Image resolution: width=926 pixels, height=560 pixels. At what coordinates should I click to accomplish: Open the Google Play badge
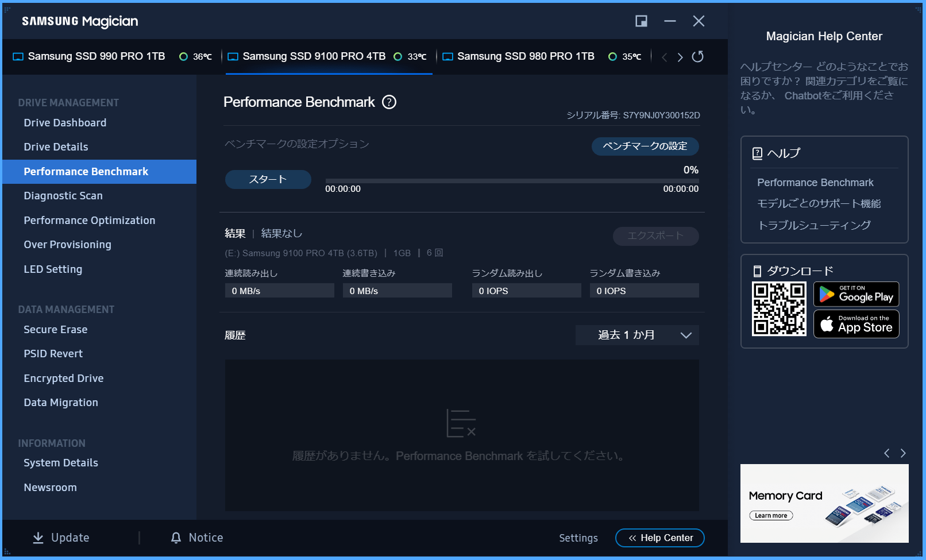tap(856, 294)
